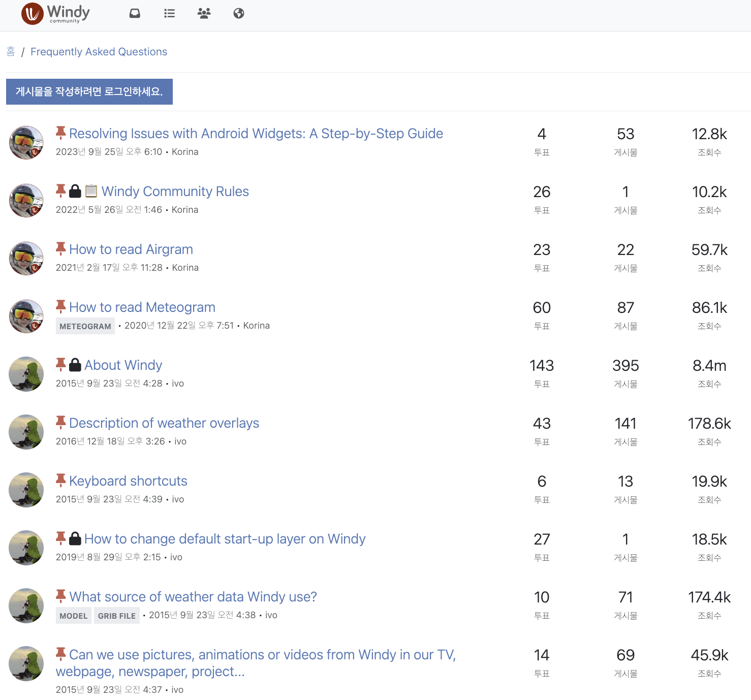The height and width of the screenshot is (700, 751).
Task: Open the Windy community logo
Action: [56, 14]
